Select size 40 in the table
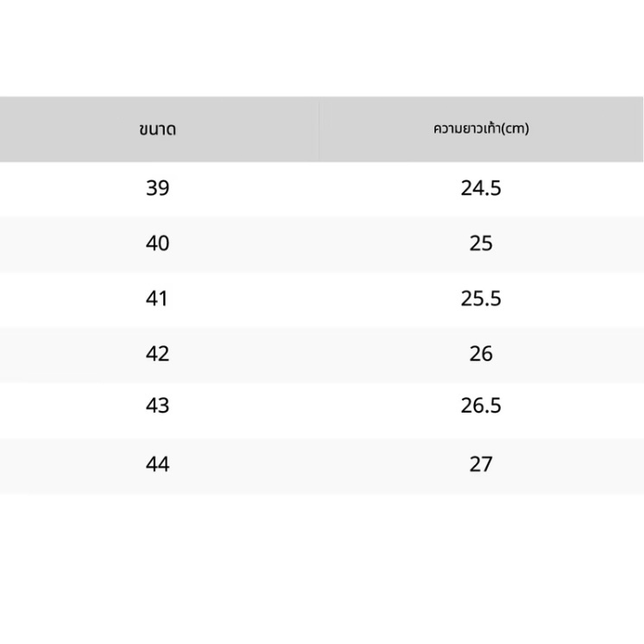 (x=158, y=243)
